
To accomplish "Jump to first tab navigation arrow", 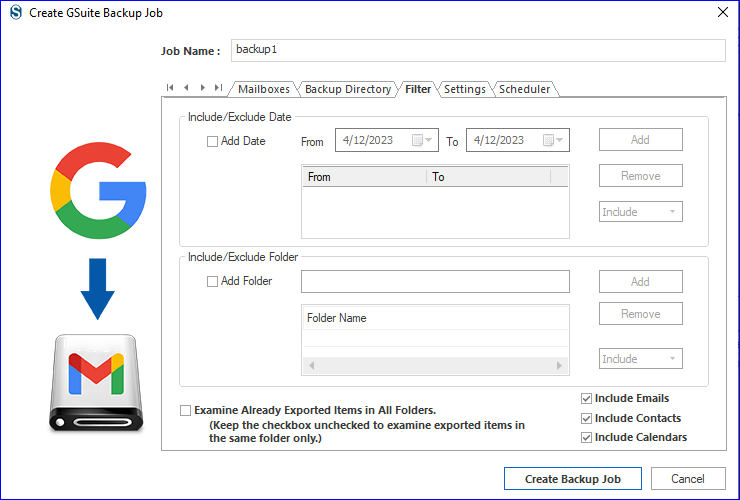I will [x=170, y=87].
